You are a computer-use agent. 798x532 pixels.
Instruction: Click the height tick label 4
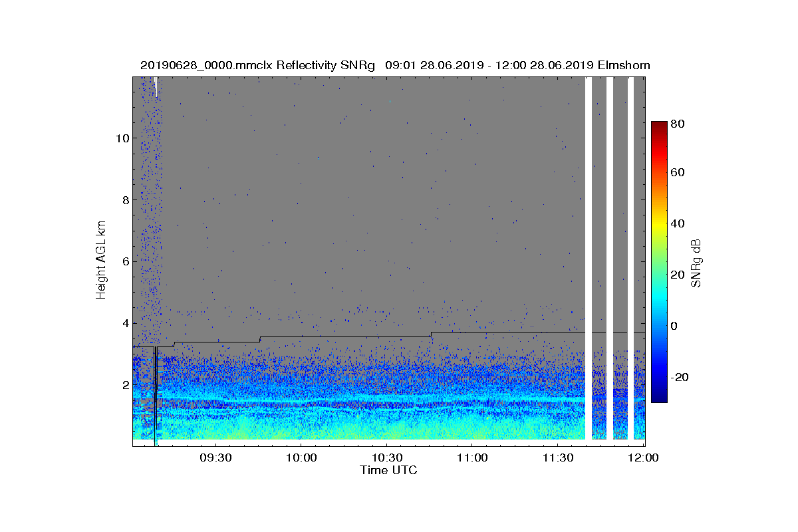pyautogui.click(x=124, y=323)
